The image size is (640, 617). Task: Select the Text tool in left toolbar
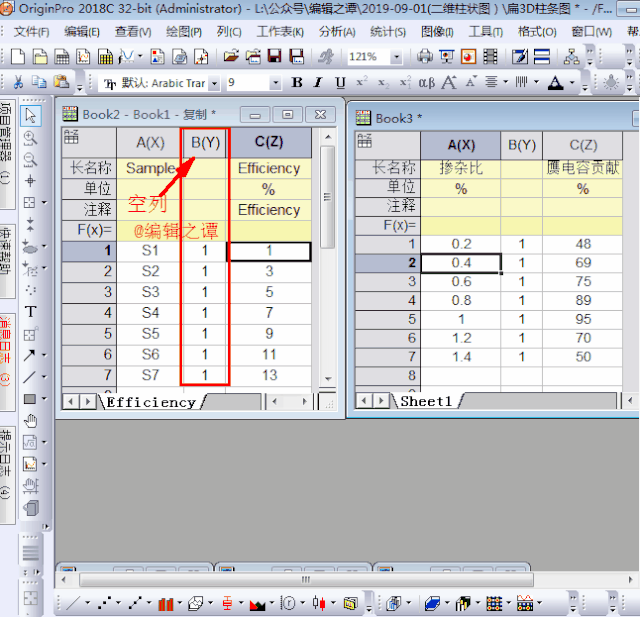[x=31, y=312]
